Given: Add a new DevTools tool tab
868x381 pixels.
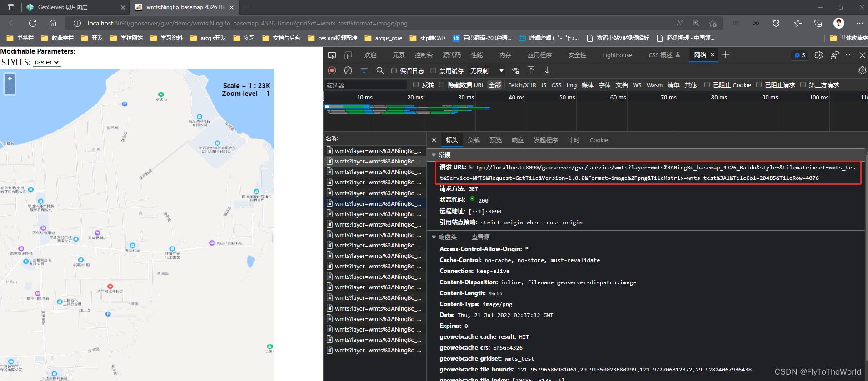Looking at the screenshot, I should (726, 54).
